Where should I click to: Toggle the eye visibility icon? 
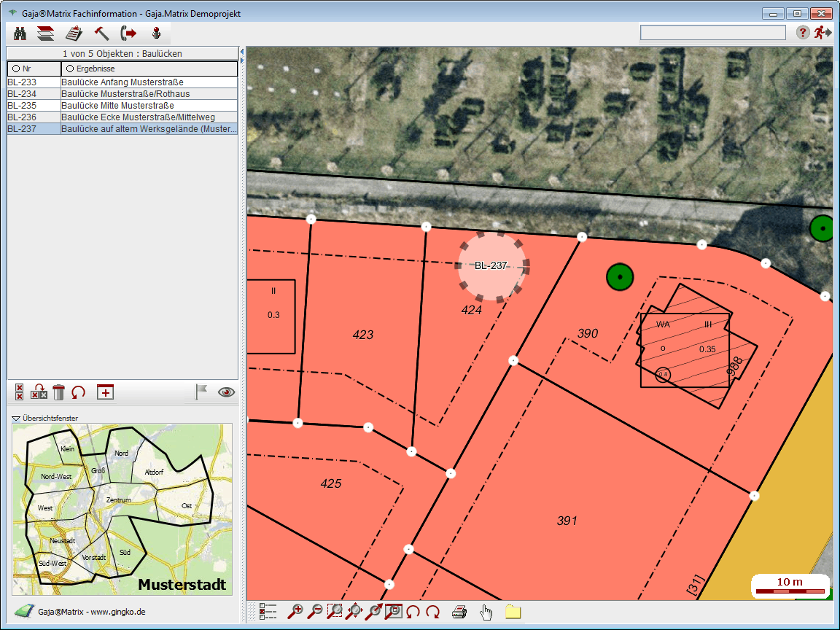click(x=227, y=392)
